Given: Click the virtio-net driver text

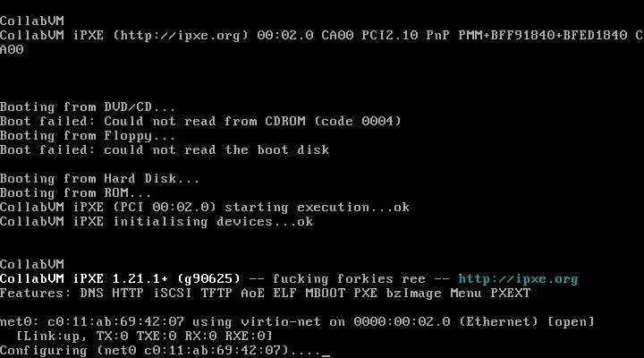Looking at the screenshot, I should 281,322.
